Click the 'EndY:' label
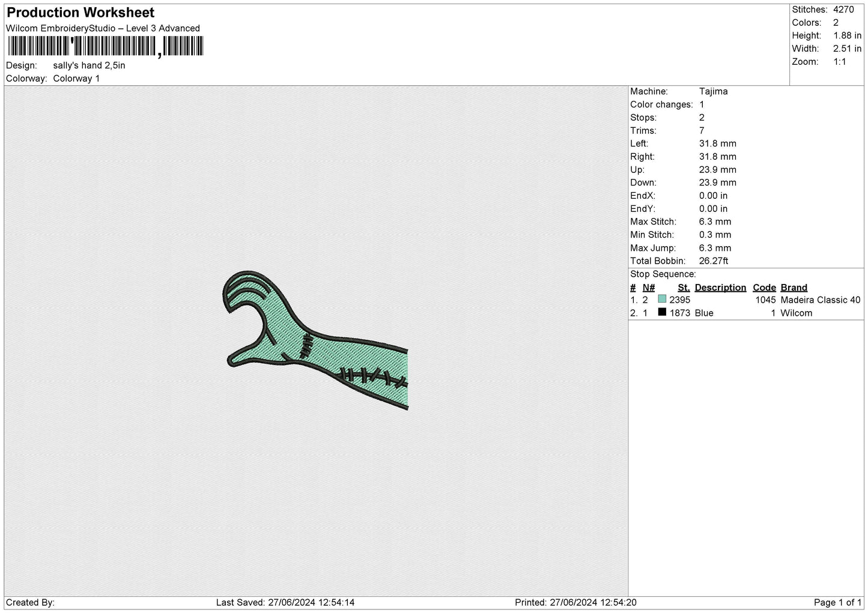This screenshot has width=868, height=613. (642, 209)
